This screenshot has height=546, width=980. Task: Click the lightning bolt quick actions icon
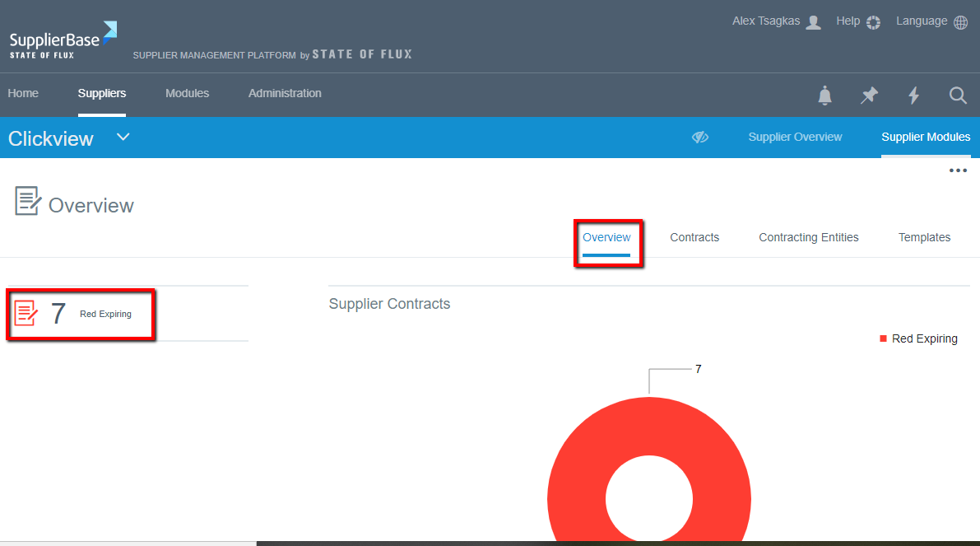pyautogui.click(x=913, y=96)
